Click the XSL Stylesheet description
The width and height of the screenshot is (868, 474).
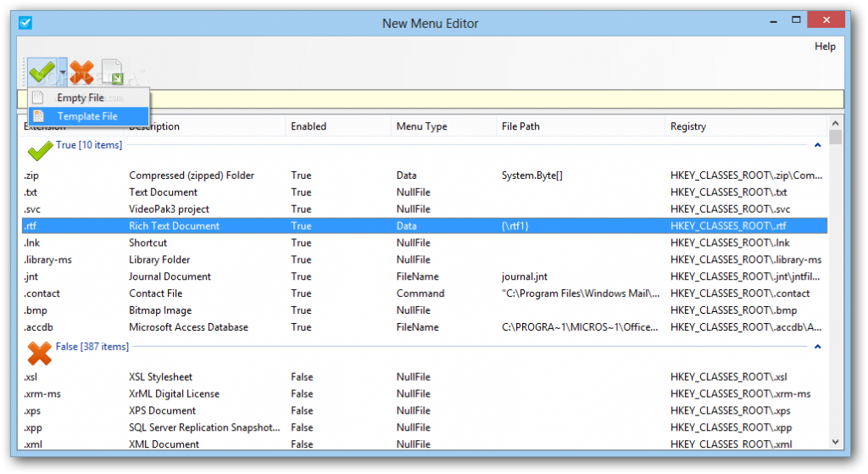(160, 377)
